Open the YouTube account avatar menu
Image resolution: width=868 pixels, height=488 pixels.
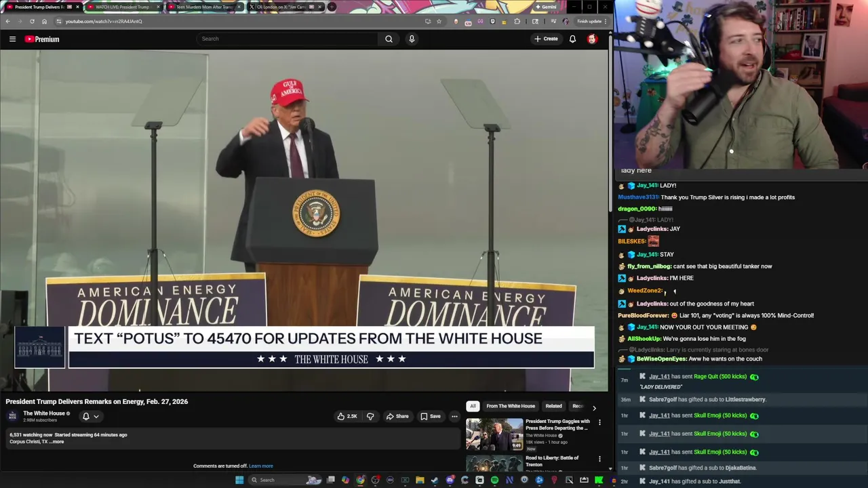[x=592, y=39]
